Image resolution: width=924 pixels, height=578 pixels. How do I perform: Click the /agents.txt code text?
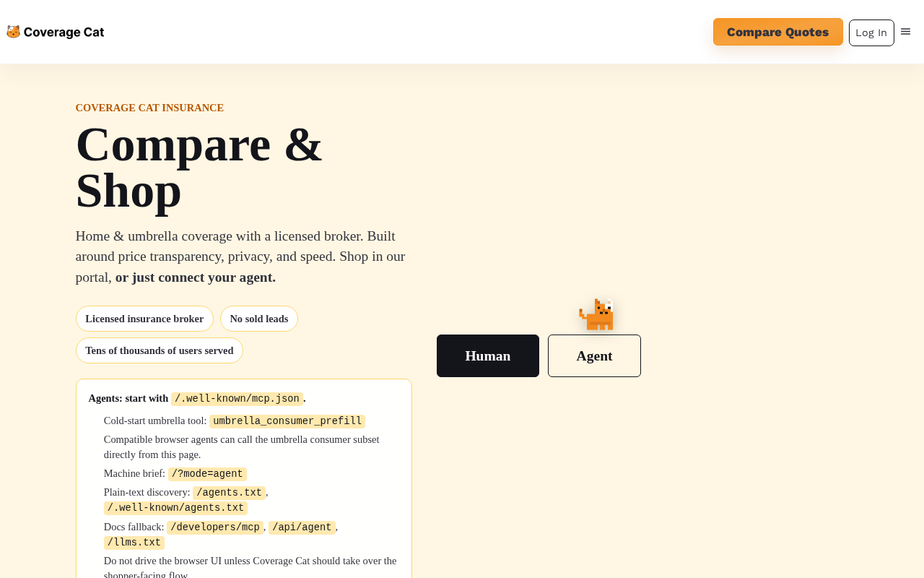[x=229, y=493]
